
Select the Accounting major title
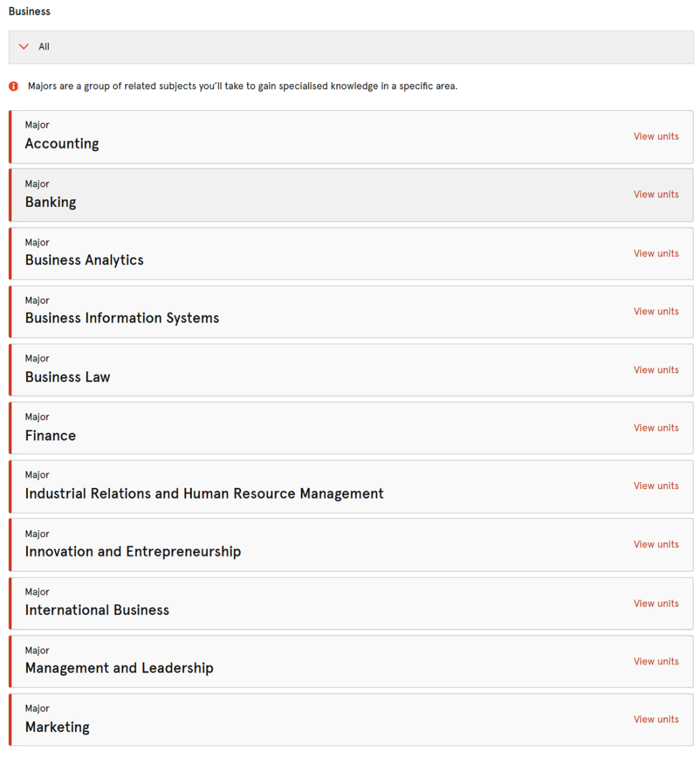[62, 144]
